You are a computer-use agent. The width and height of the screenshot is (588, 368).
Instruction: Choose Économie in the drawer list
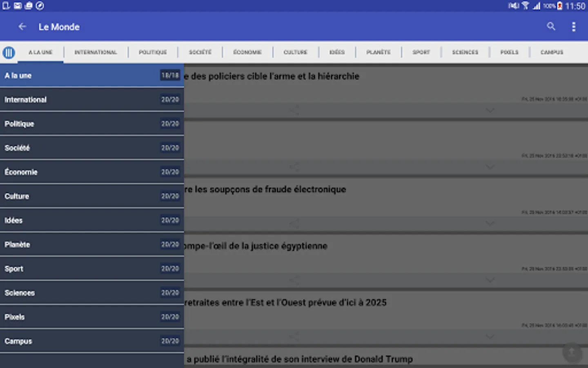point(92,172)
